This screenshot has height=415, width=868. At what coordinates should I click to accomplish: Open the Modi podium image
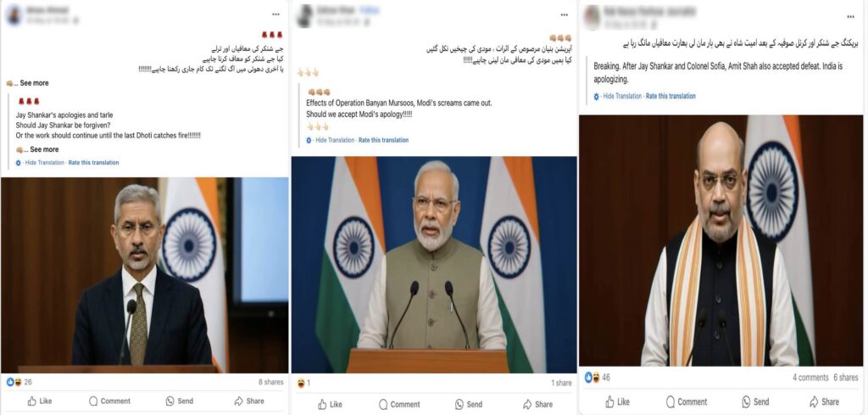(434, 264)
